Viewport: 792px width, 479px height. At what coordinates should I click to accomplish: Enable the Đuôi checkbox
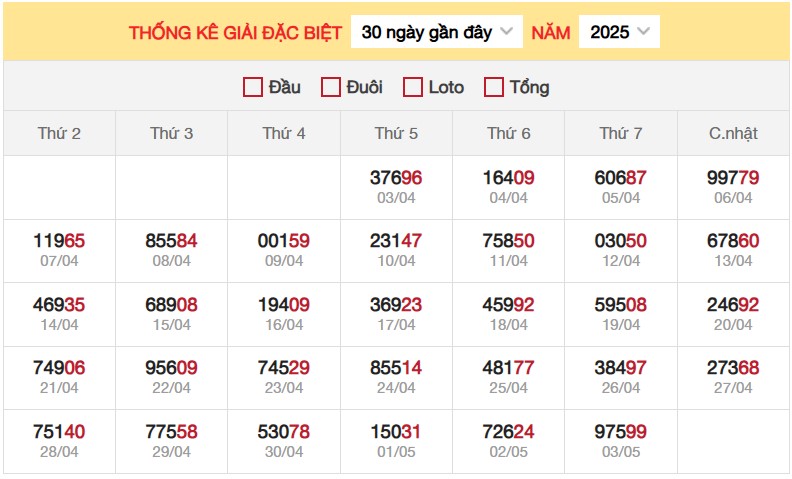331,87
